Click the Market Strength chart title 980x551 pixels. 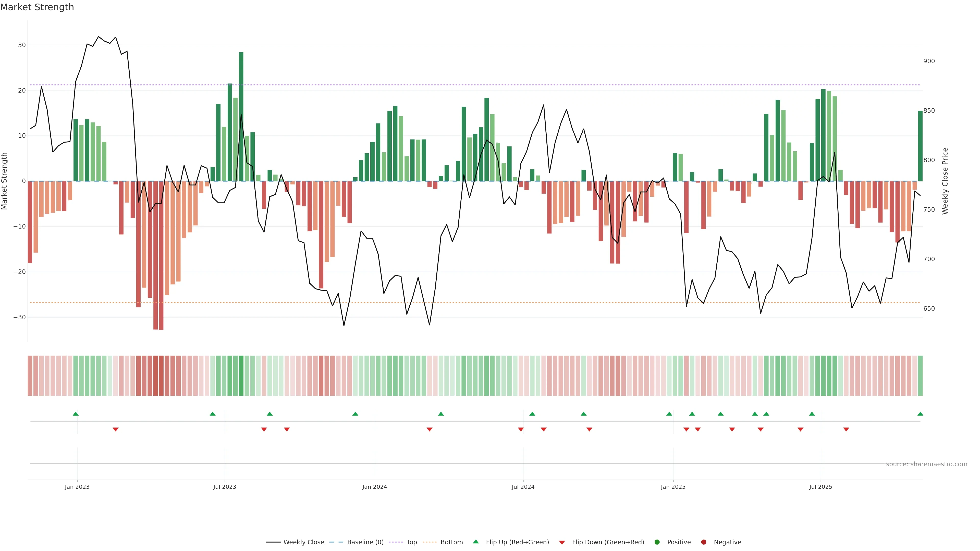pos(37,7)
